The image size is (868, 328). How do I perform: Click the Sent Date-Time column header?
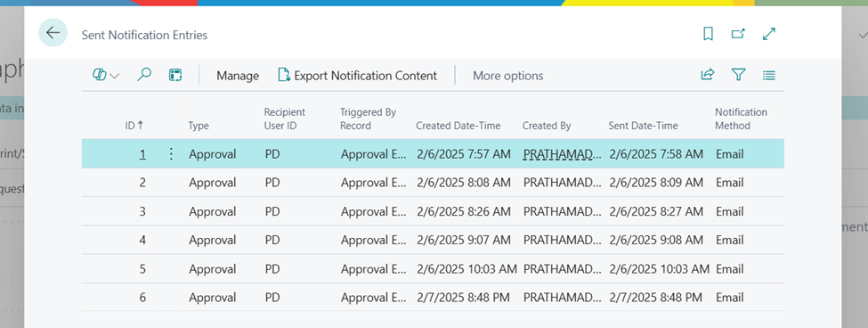pyautogui.click(x=643, y=126)
